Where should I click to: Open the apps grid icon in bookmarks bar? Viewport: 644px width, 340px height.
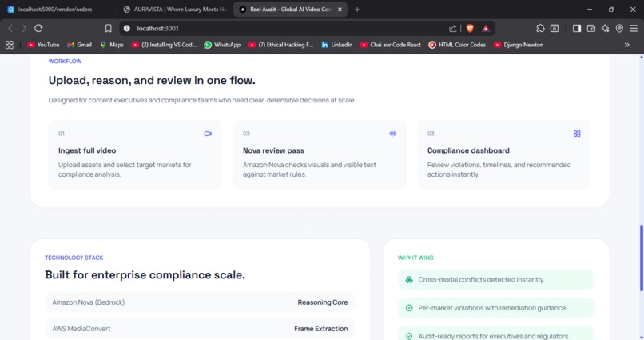10,45
